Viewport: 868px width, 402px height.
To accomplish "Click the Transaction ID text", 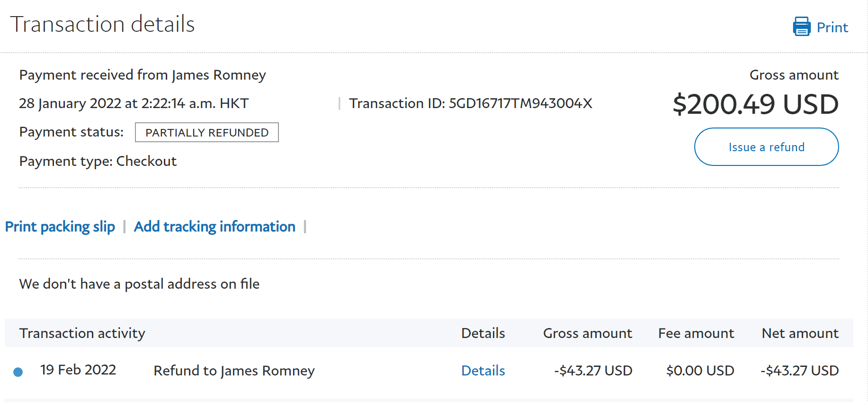I will (470, 103).
